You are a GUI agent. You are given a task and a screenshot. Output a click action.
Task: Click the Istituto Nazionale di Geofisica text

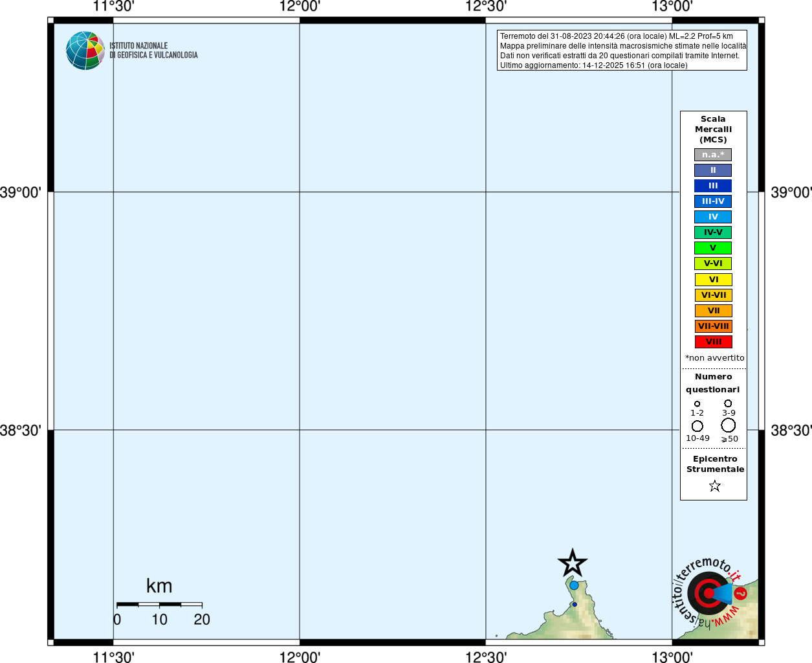click(x=153, y=51)
